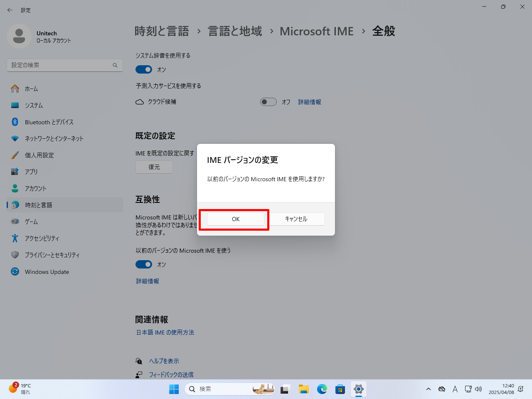The image size is (532, 399).
Task: Toggle the クラウド候補 switch
Action: click(x=268, y=102)
